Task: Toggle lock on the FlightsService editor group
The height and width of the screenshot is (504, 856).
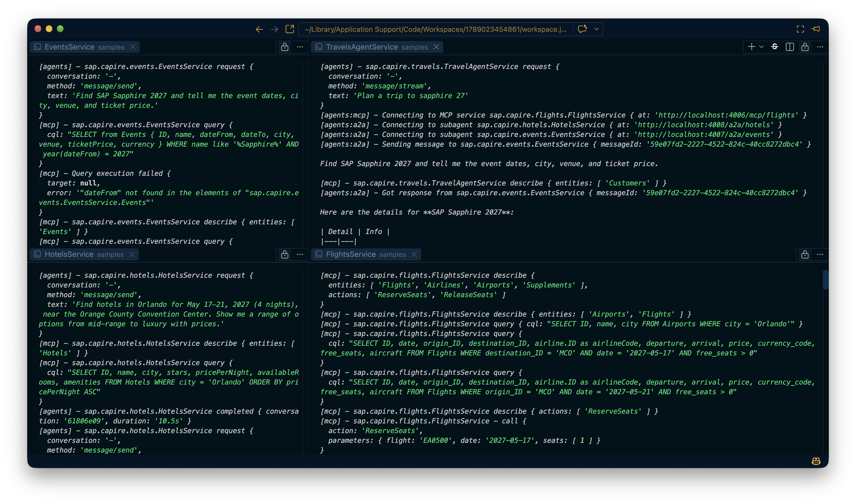Action: (805, 254)
